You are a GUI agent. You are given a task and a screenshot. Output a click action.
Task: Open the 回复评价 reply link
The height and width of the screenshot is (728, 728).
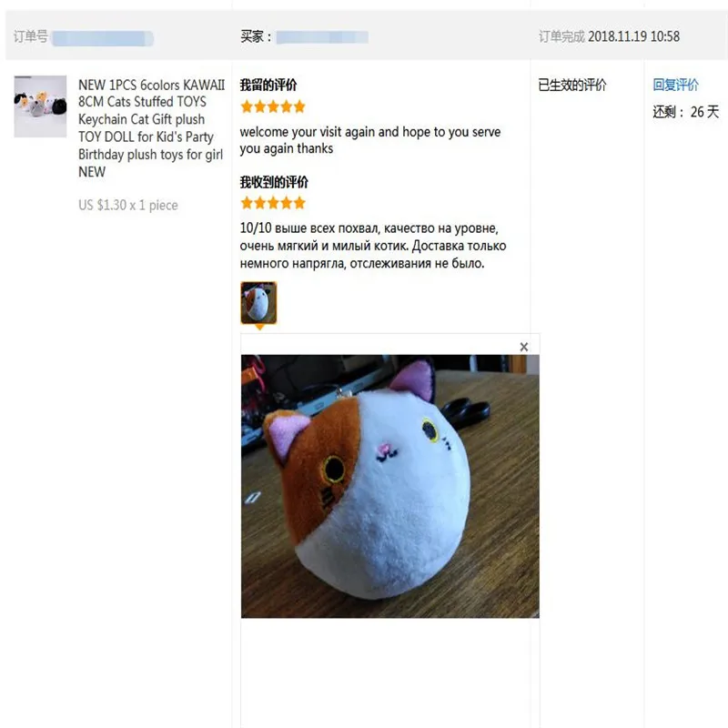point(675,85)
